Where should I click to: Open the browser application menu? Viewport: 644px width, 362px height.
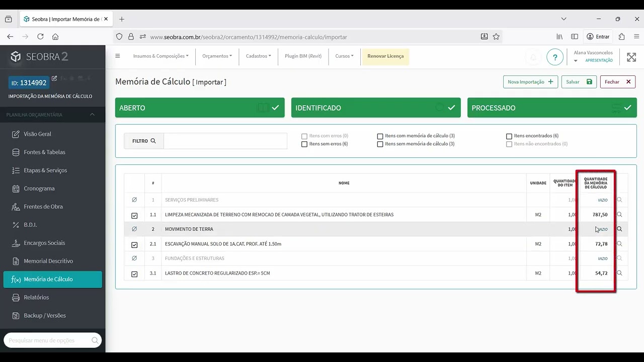coord(636,37)
